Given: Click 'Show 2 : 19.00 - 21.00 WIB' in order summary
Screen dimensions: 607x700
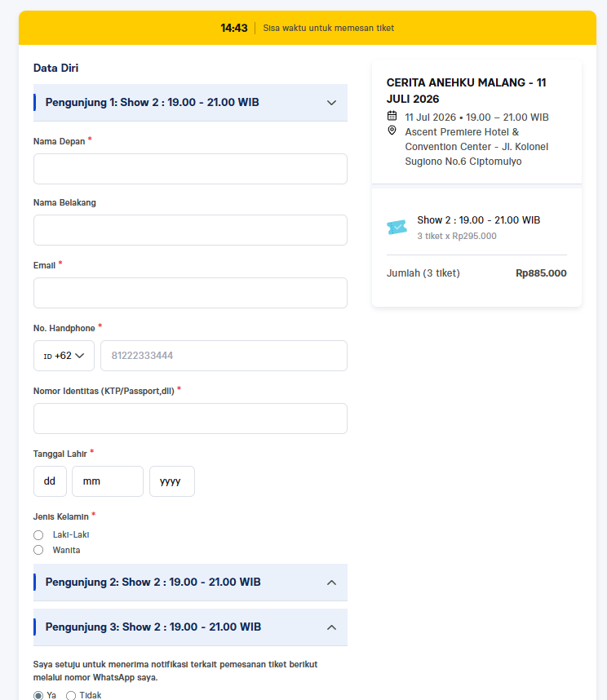Looking at the screenshot, I should coord(478,220).
